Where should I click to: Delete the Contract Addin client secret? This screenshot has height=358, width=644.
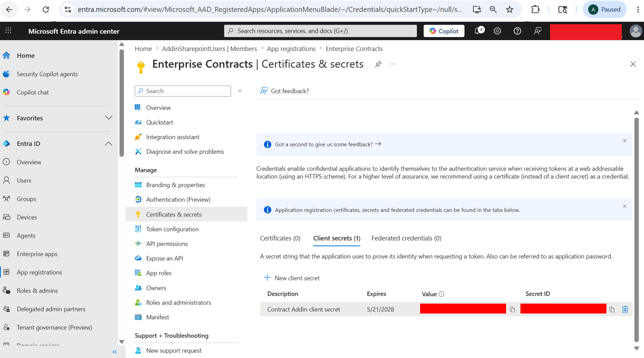625,310
